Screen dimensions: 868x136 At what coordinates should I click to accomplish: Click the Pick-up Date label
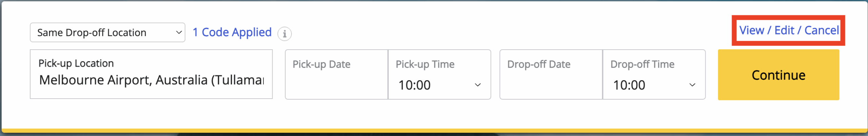pyautogui.click(x=321, y=64)
